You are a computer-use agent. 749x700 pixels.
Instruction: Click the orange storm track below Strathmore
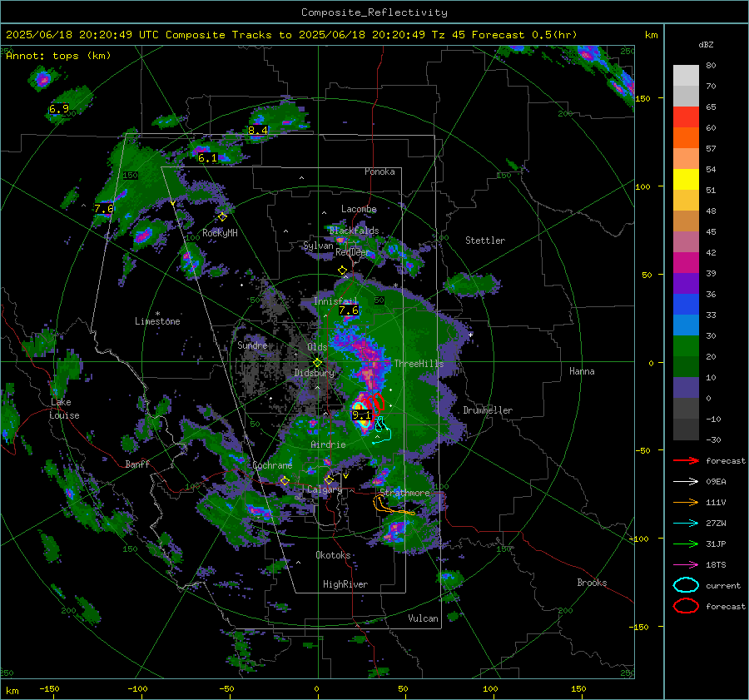tap(393, 505)
